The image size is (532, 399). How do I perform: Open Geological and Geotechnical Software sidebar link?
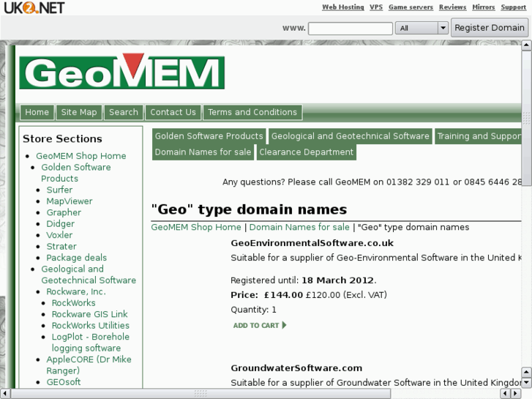point(89,275)
